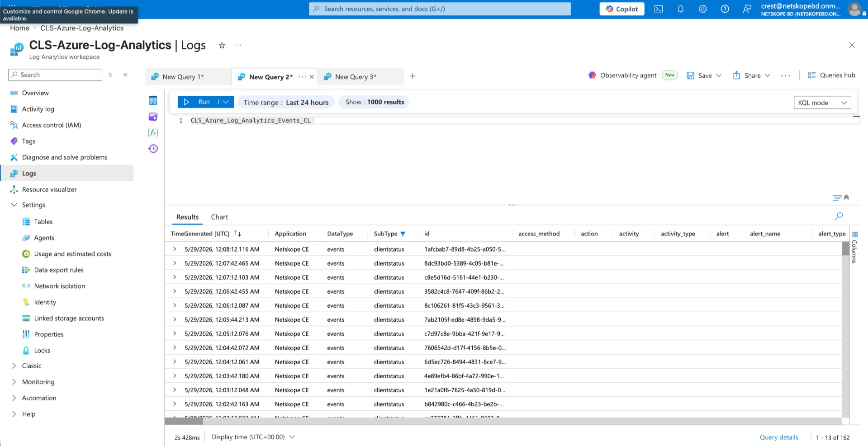Switch to the New Query 3 tab
This screenshot has width=868, height=446.
click(x=361, y=77)
